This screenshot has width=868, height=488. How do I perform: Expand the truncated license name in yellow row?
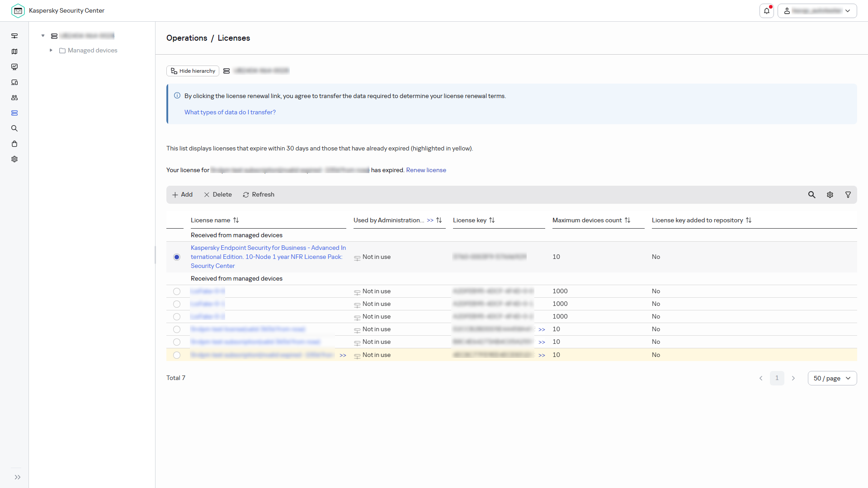pyautogui.click(x=343, y=355)
